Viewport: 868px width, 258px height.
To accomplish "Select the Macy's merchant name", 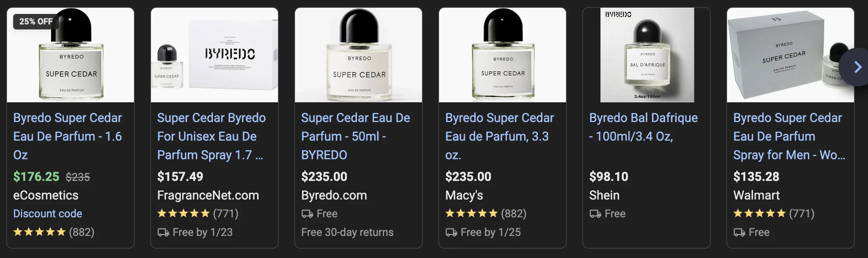I will [x=465, y=195].
